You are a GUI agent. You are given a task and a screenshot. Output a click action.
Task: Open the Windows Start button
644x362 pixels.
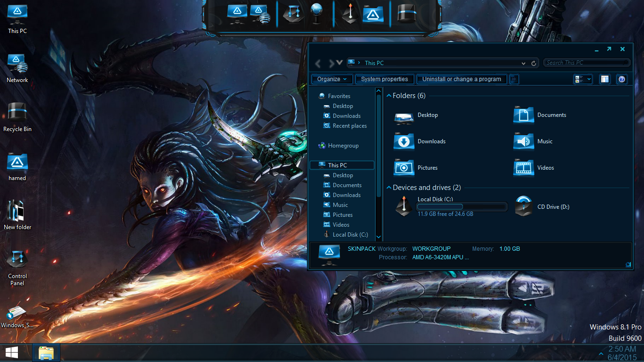coord(11,353)
